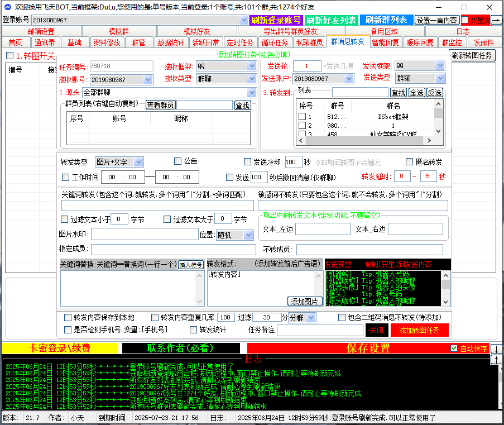Viewport: 504px width, 425px height.
Task: Open the 位置 随机 dropdown
Action: coord(248,235)
